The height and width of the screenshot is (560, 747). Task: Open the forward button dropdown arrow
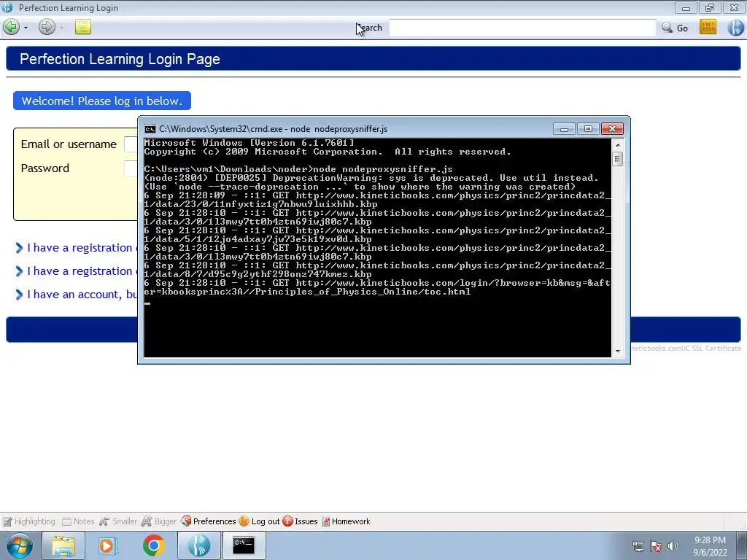pos(61,28)
